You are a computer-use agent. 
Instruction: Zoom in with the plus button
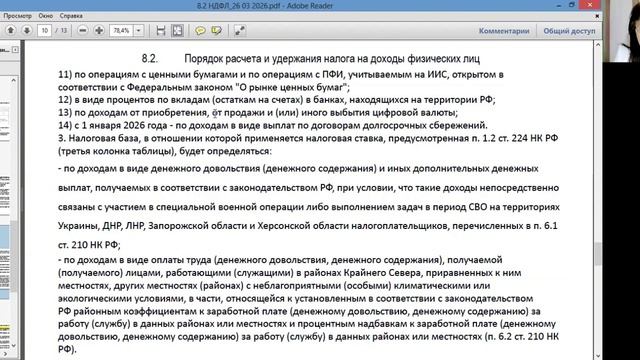coord(99,31)
